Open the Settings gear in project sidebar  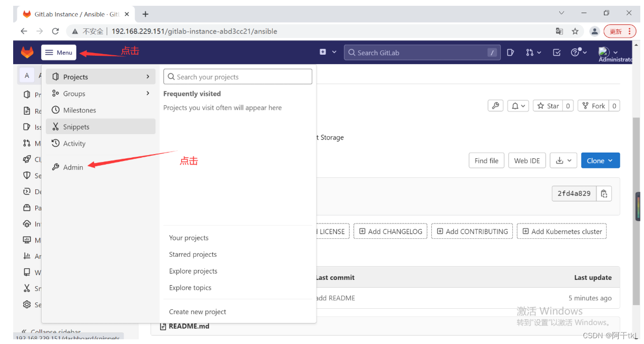pyautogui.click(x=27, y=305)
